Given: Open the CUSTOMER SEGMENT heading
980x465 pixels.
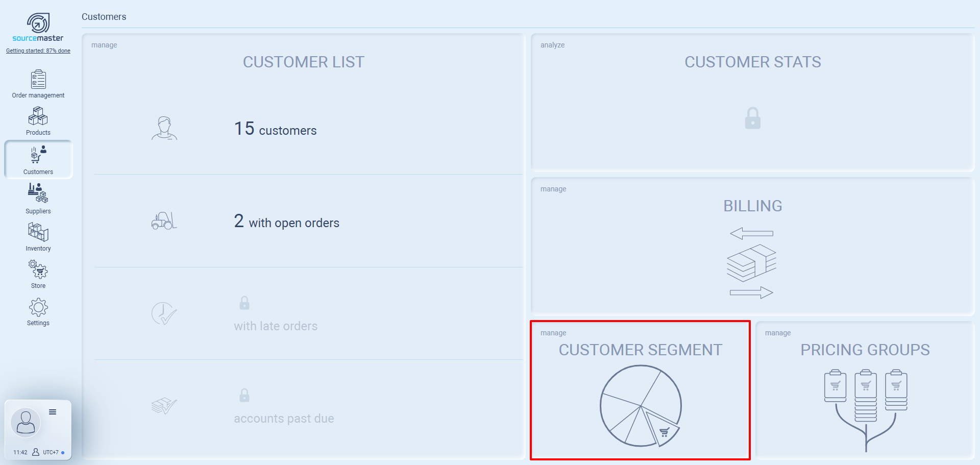Looking at the screenshot, I should click(641, 350).
